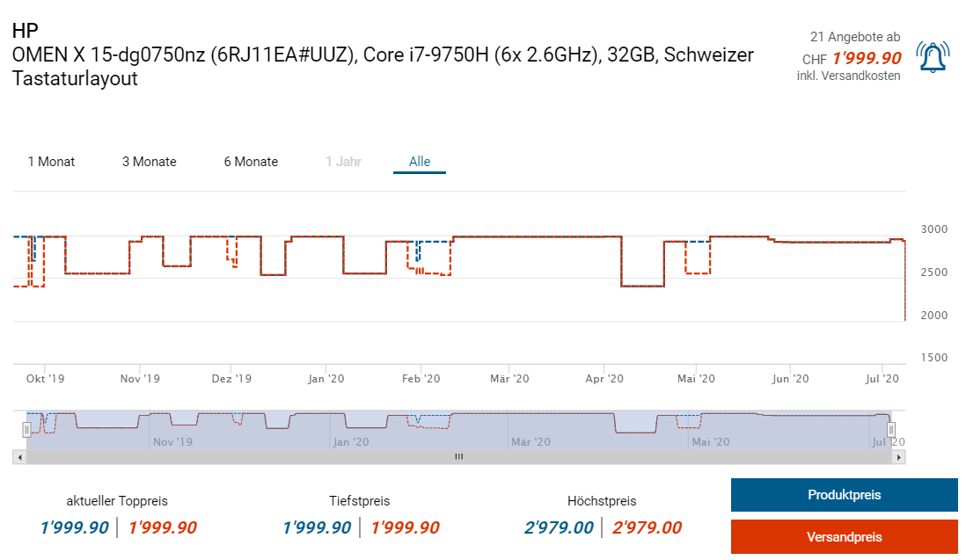The width and height of the screenshot is (966, 560).
Task: Click the Höchstpreis 2'979.00 blue value
Action: pos(559,527)
